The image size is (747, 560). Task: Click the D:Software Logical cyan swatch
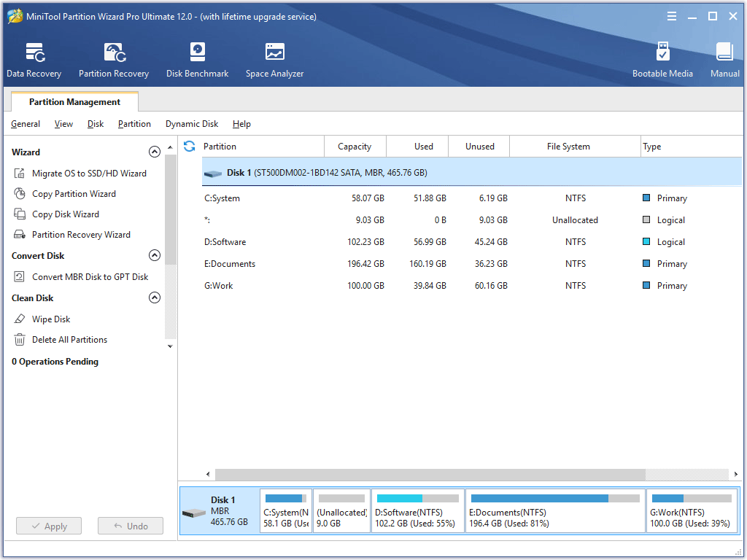tap(646, 241)
